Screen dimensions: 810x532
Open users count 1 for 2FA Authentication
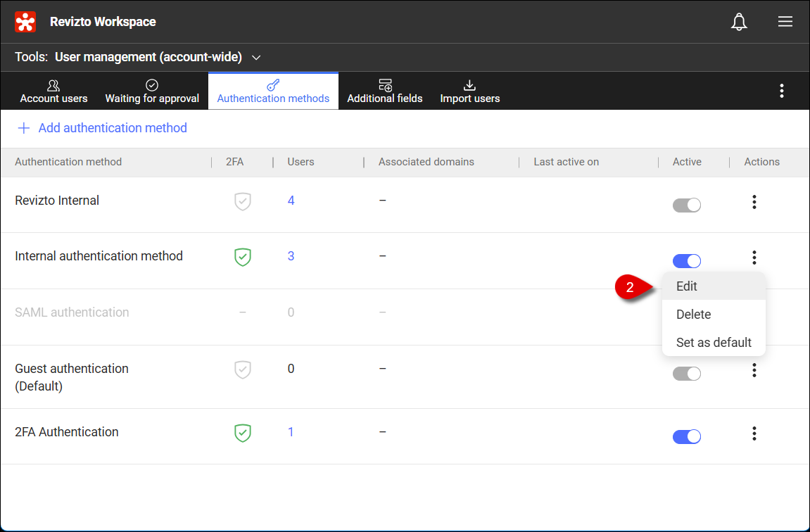pos(291,432)
